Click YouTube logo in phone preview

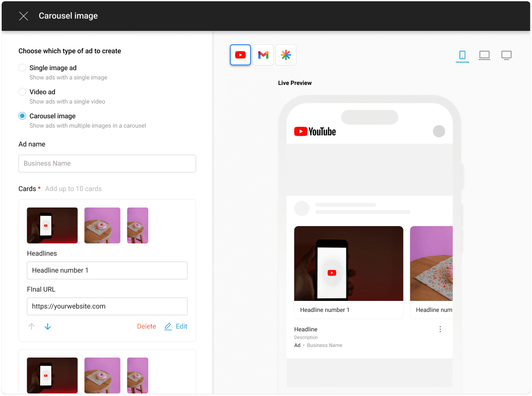point(315,131)
